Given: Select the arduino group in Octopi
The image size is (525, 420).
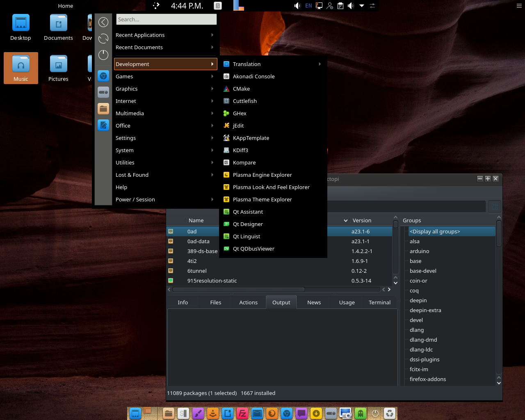Looking at the screenshot, I should [x=452, y=251].
